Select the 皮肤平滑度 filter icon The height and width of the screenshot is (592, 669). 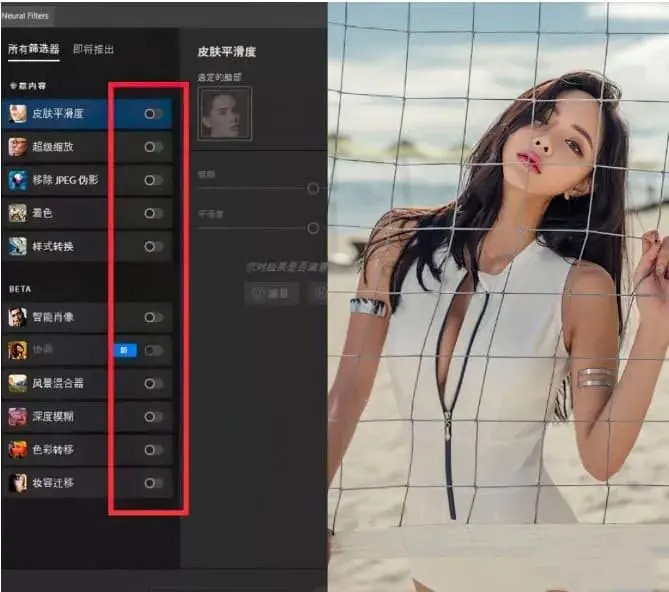18,114
